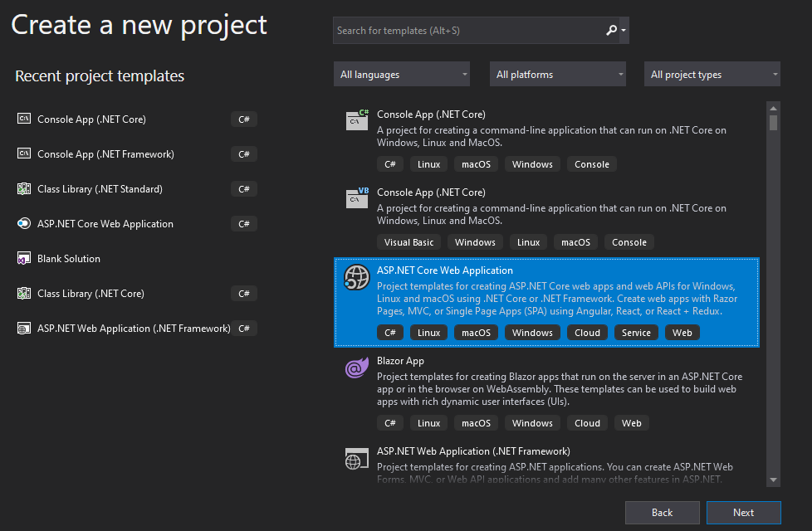Click C# tag beside recent Class Library (.NET Core)
Screen dimensions: 812x531
244,294
